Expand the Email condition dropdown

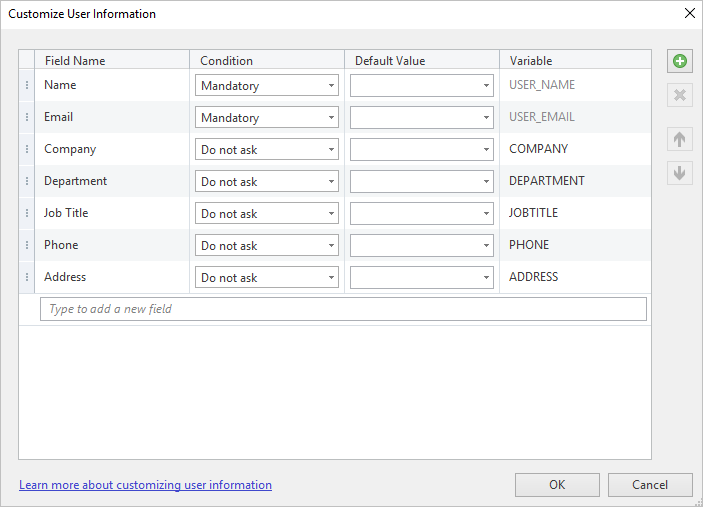tap(267, 117)
